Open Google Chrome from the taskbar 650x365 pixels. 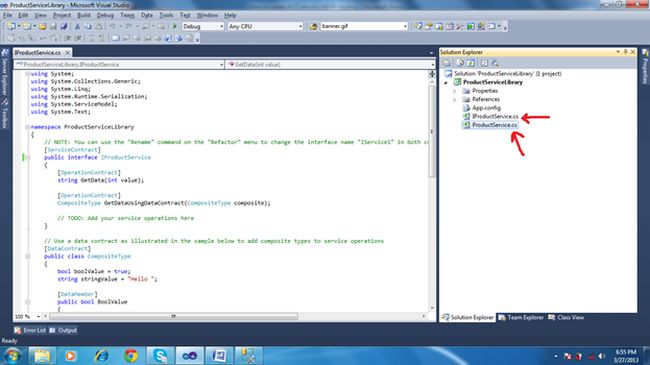(131, 355)
